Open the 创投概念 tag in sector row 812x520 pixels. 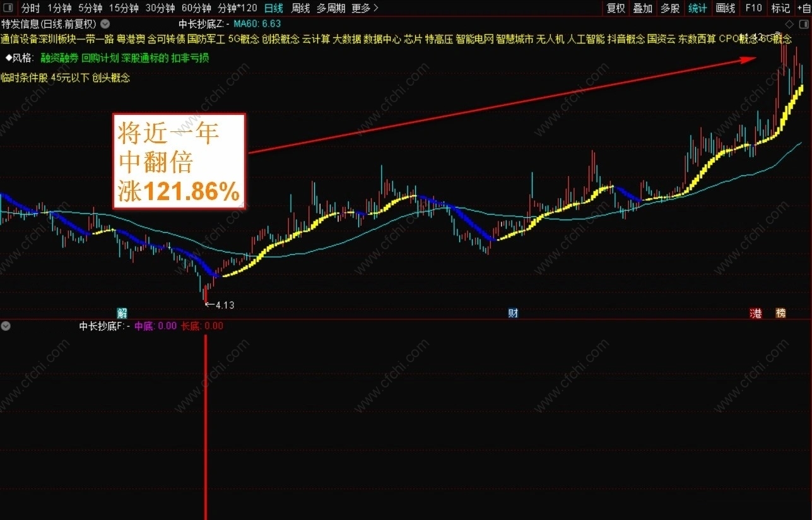click(281, 39)
